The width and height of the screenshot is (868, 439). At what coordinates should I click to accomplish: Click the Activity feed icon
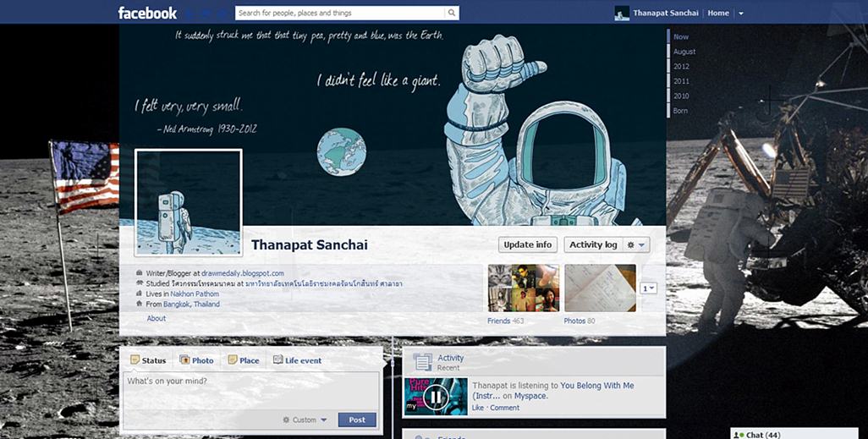coord(422,362)
